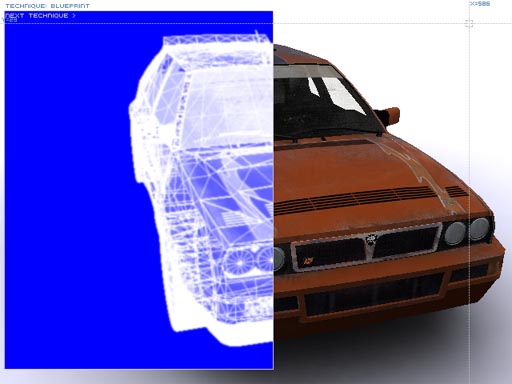Click the orange side mirror
The image size is (512, 384).
point(391,115)
